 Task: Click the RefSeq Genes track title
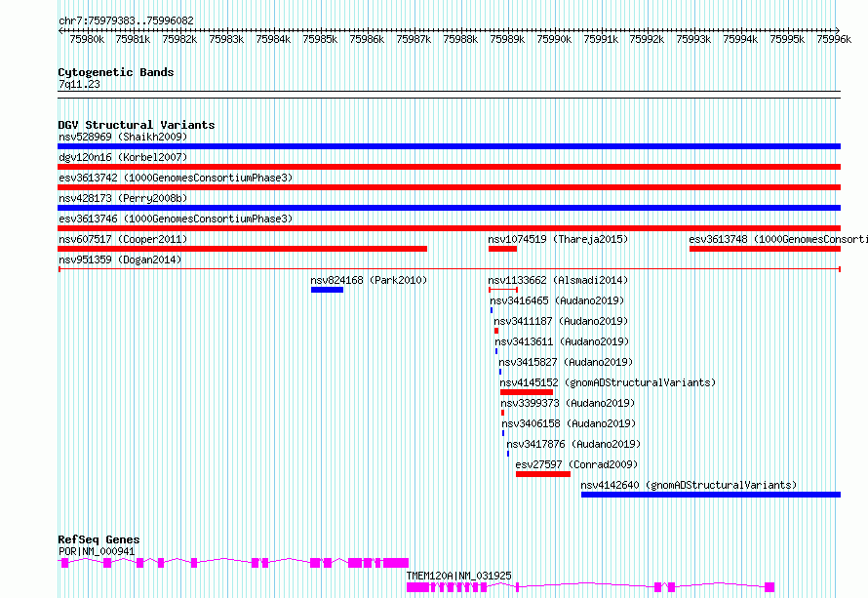pyautogui.click(x=99, y=539)
